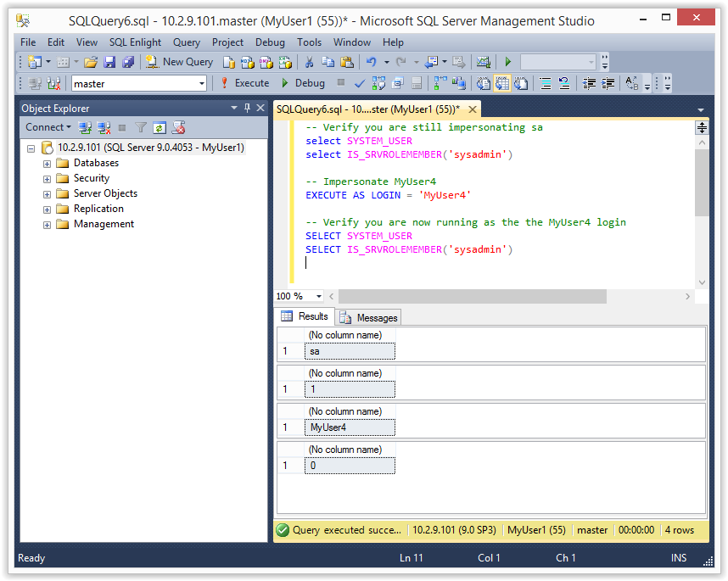Click Refresh icon in Object Explorer

[160, 127]
